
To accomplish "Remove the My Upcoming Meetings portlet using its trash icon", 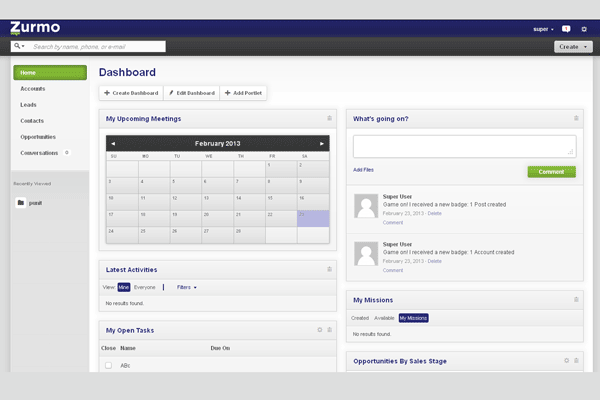I will click(x=329, y=118).
